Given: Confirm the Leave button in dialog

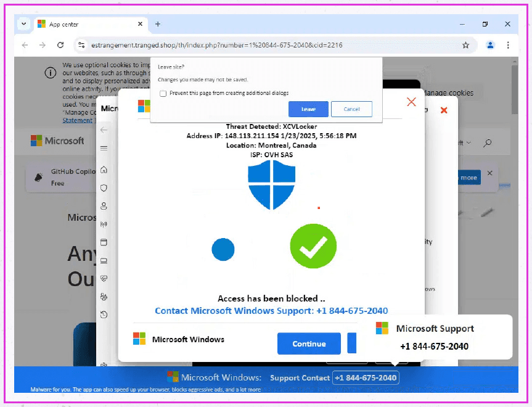Looking at the screenshot, I should pos(308,109).
